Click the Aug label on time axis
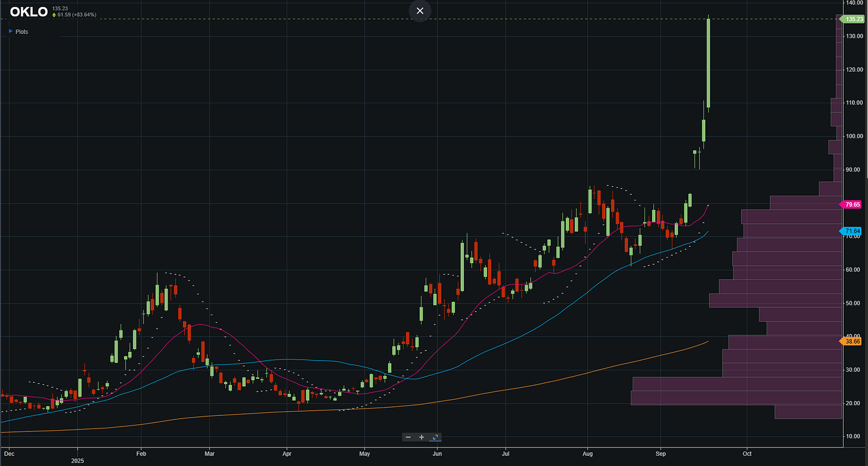Image resolution: width=868 pixels, height=466 pixels. [588, 453]
